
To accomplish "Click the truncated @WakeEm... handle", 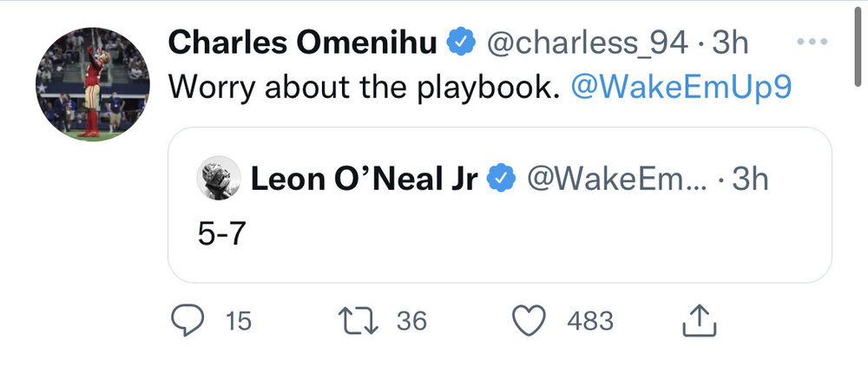I will click(x=619, y=179).
